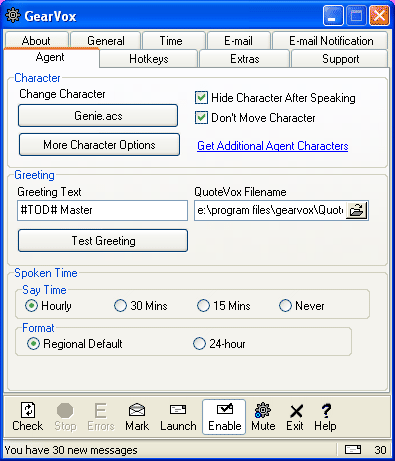This screenshot has height=461, width=395.
Task: Click the Test Greeting button
Action: click(x=103, y=240)
